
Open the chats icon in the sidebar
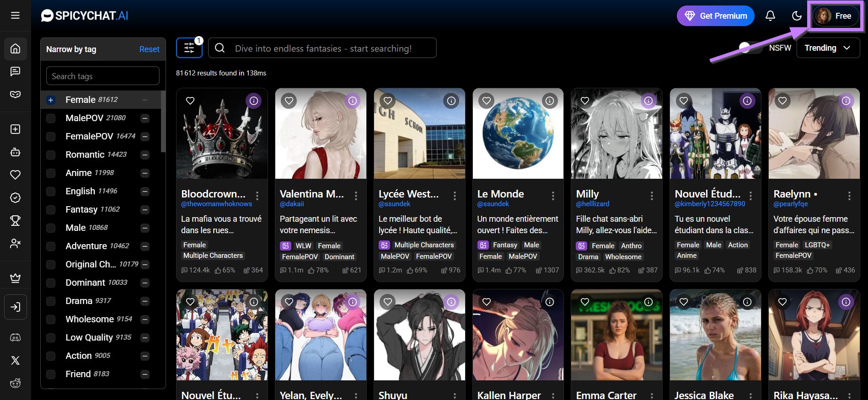15,71
